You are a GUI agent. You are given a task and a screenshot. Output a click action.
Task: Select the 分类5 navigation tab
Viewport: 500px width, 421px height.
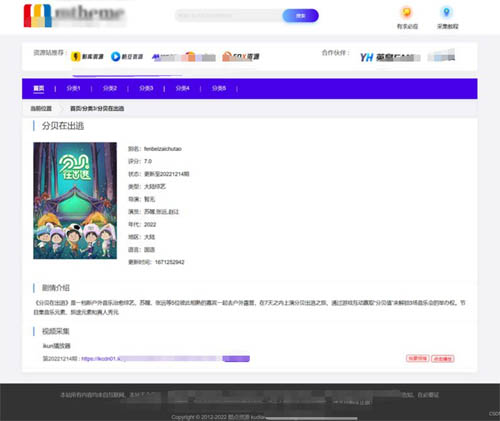pos(219,88)
